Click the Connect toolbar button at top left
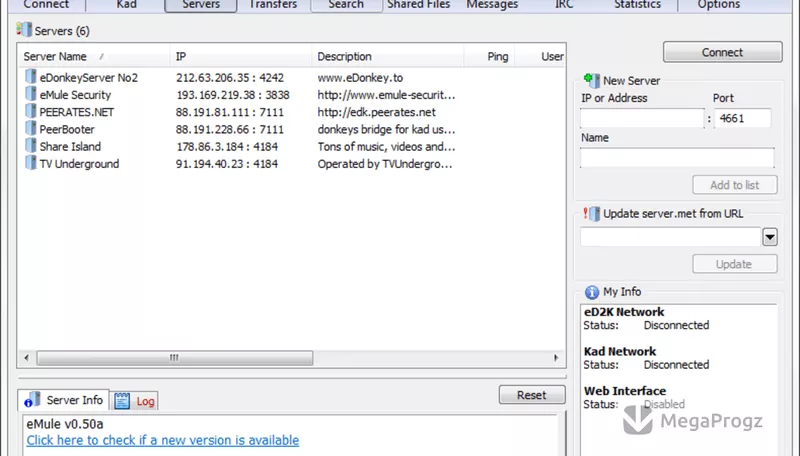Image resolution: width=800 pixels, height=456 pixels. [x=46, y=5]
